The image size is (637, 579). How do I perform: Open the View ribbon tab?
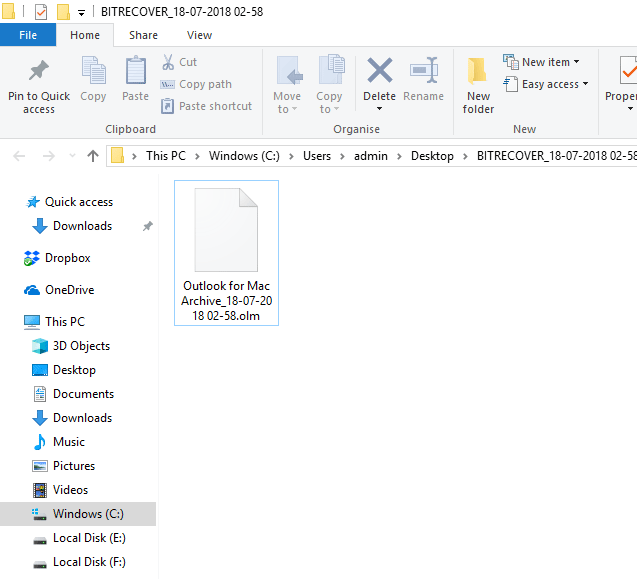click(199, 35)
